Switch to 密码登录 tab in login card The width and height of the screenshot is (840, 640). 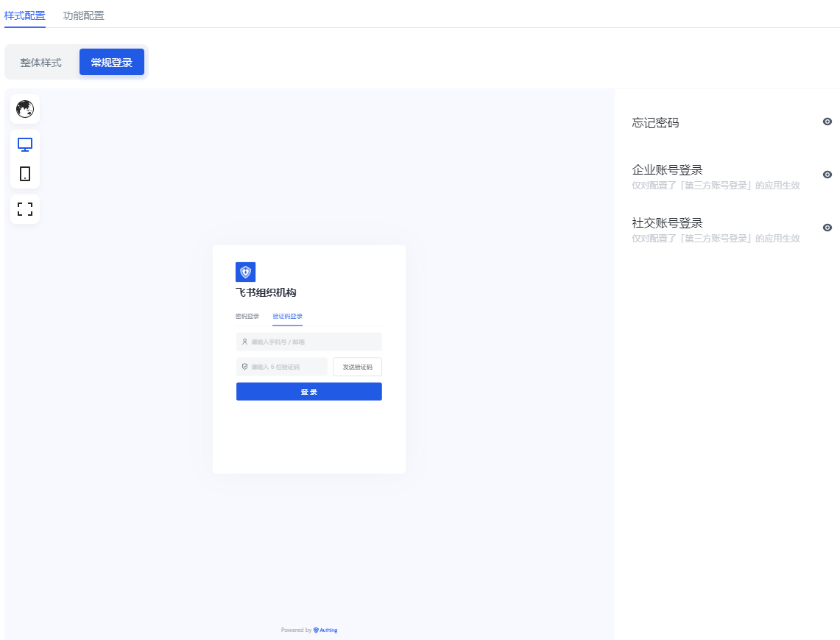(x=247, y=317)
